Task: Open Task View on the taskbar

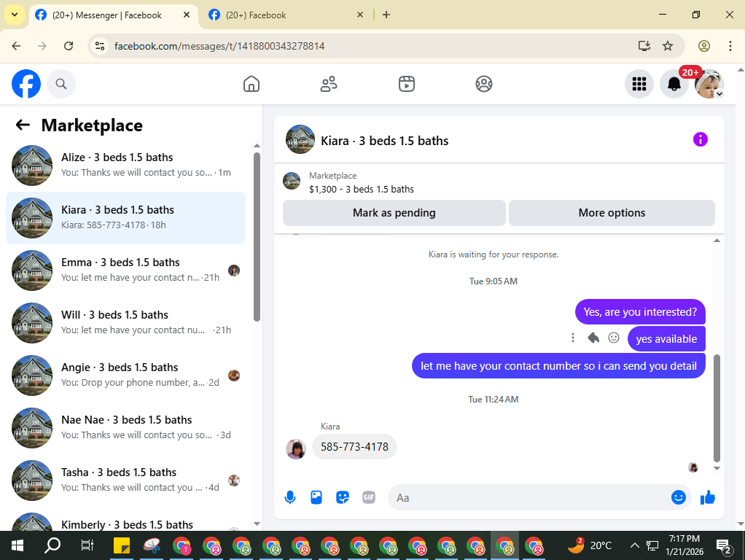Action: tap(87, 545)
